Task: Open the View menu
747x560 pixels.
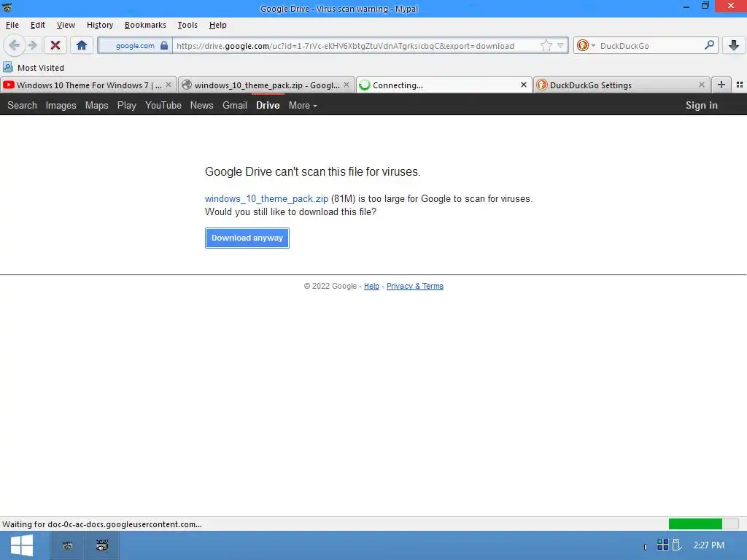Action: click(66, 25)
